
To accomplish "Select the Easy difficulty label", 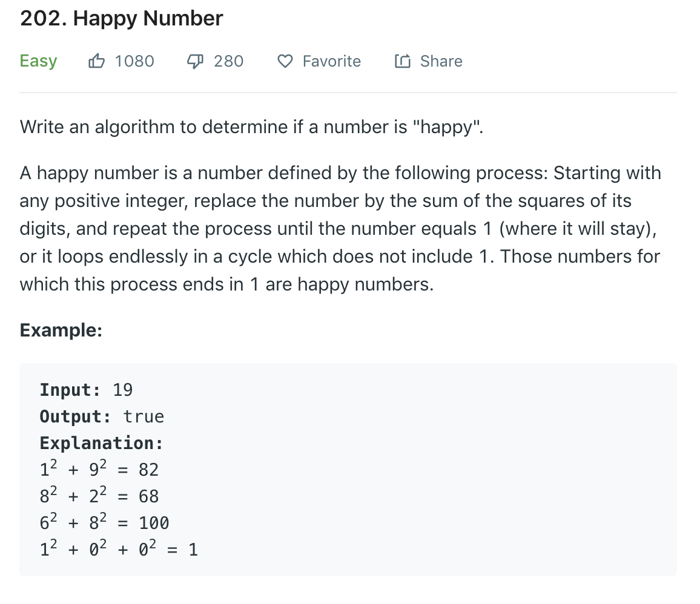I will click(x=38, y=61).
